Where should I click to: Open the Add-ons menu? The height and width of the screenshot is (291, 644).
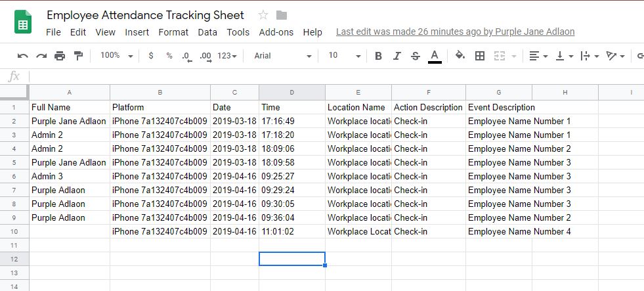click(x=276, y=32)
